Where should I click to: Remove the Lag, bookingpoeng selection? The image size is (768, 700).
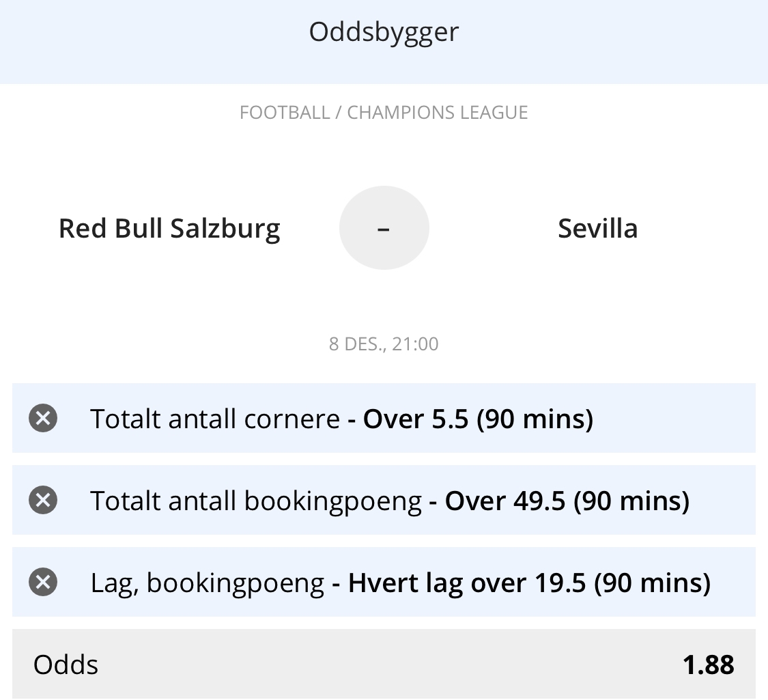point(43,582)
